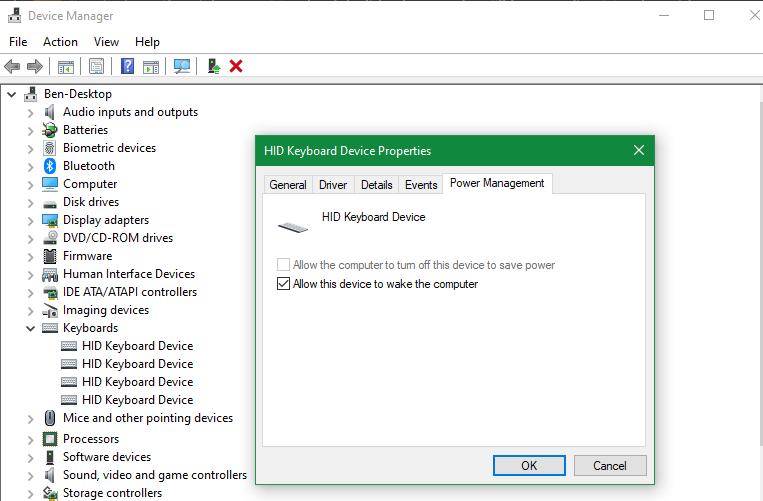763x501 pixels.
Task: Click Scan for hardware changes icon
Action: pos(182,66)
